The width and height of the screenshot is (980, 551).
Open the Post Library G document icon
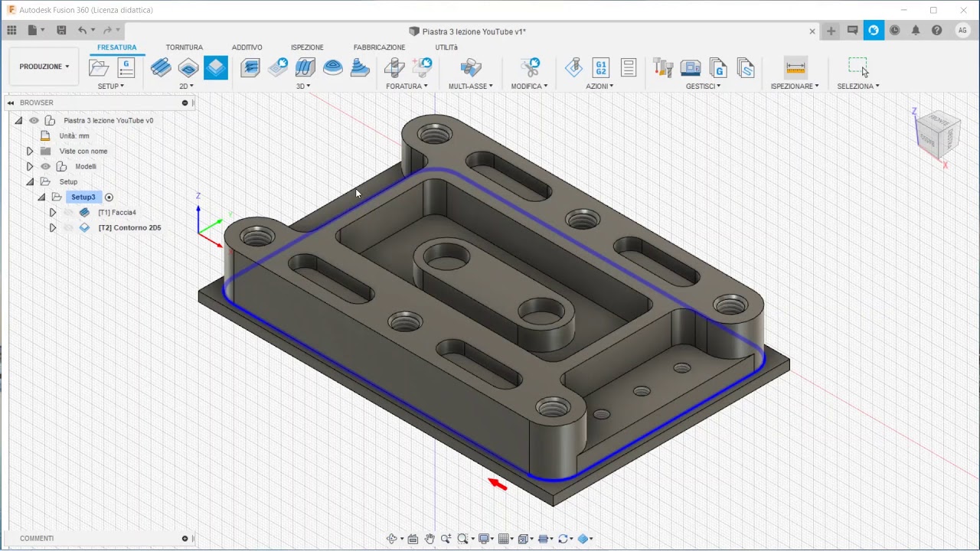[718, 67]
